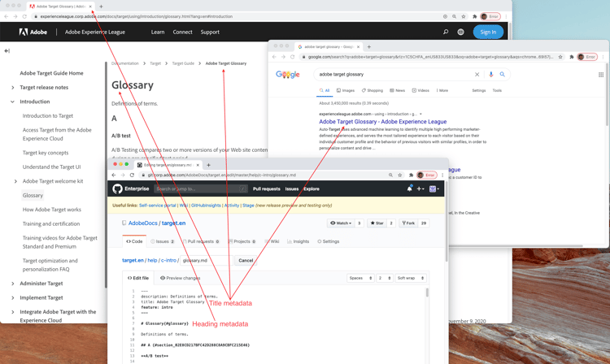610x364 pixels.
Task: Open new tab in Google browser window
Action: coord(368,46)
